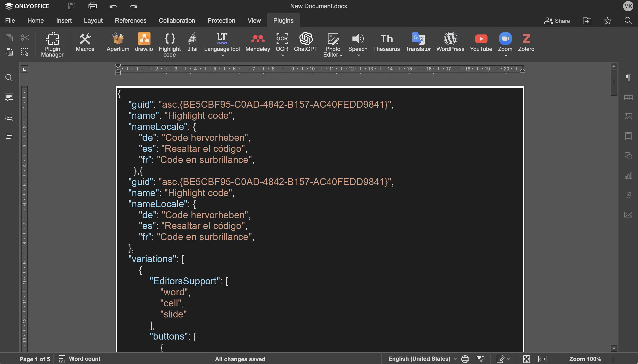
Task: Launch the ChatGPT plugin
Action: [306, 42]
